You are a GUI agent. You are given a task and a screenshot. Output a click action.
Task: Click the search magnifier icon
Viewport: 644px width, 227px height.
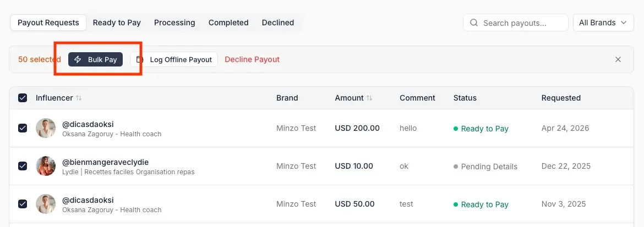pos(473,23)
